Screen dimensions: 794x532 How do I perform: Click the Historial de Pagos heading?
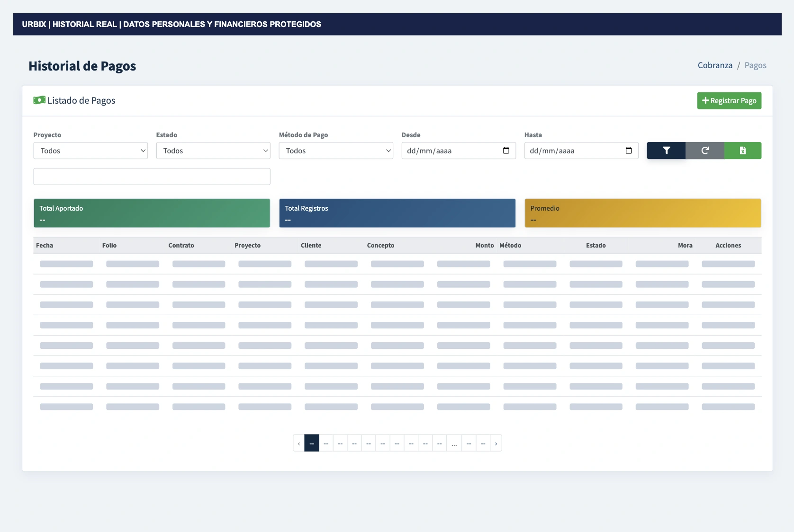pyautogui.click(x=82, y=66)
